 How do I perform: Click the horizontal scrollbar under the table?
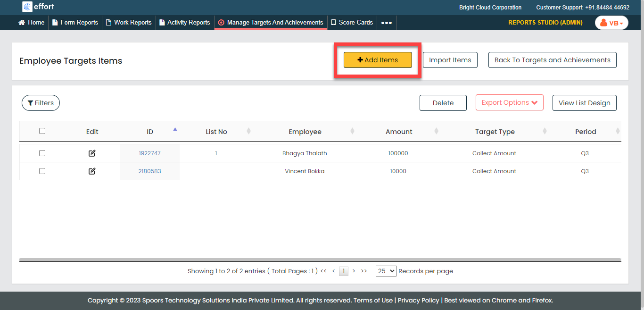(x=320, y=260)
